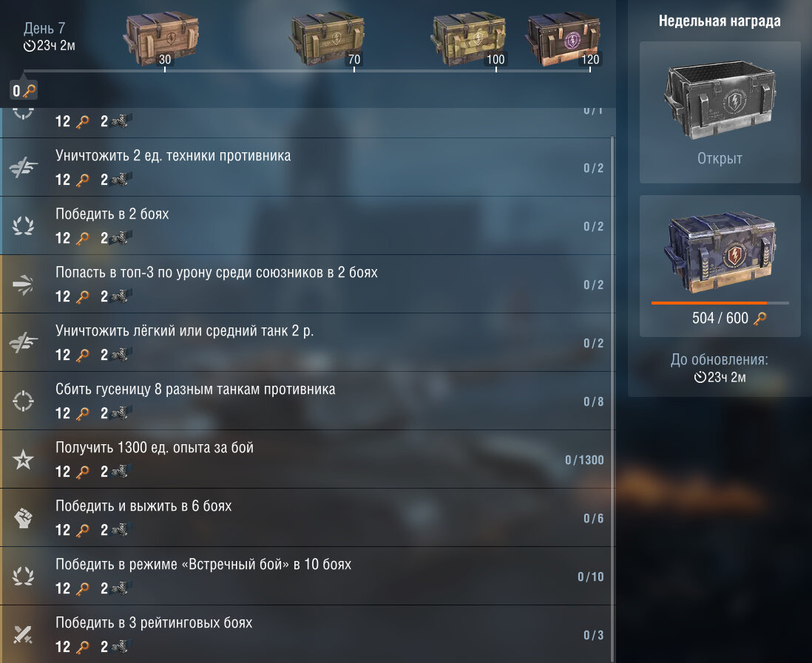Open the purple-emblem crate at 120 keys
The image size is (812, 663).
click(x=563, y=39)
